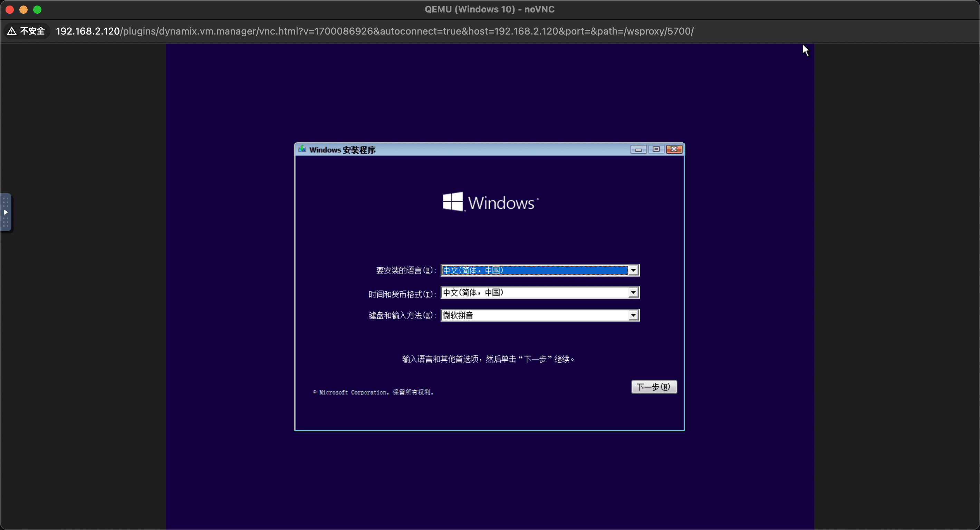Expand the noVNC control bar handle
Viewport: 980px width, 530px height.
(6, 212)
